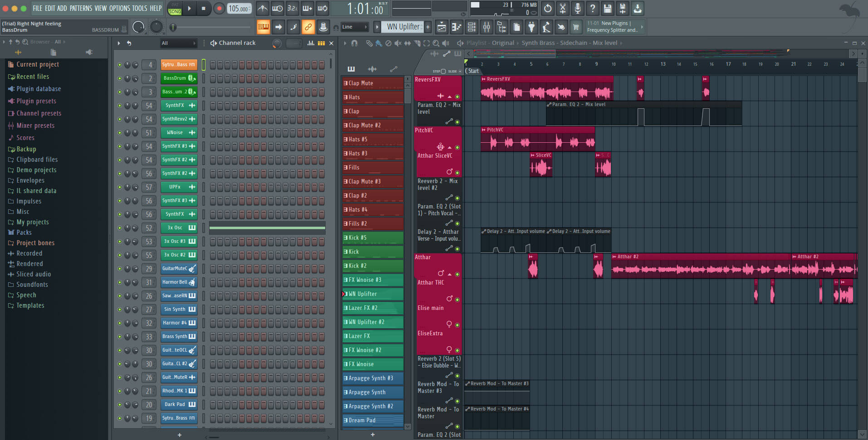Toggle the playlist snap magnet icon
The height and width of the screenshot is (440, 868).
(354, 43)
